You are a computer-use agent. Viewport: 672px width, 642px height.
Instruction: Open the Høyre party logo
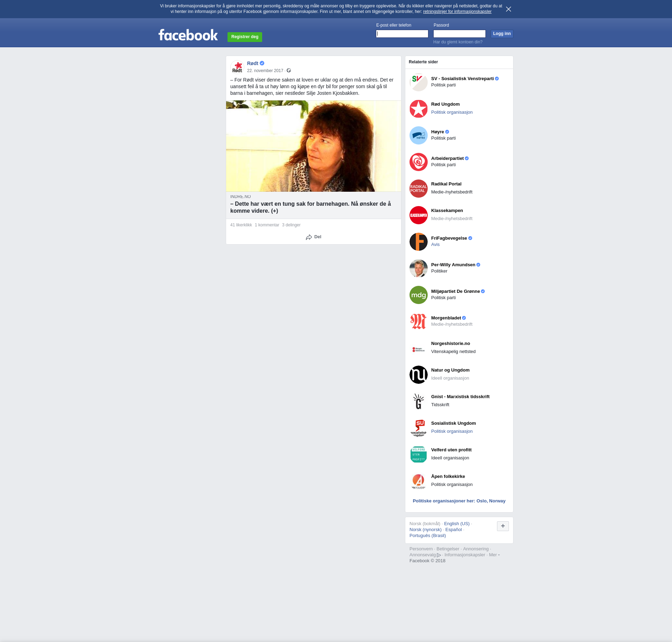[418, 135]
